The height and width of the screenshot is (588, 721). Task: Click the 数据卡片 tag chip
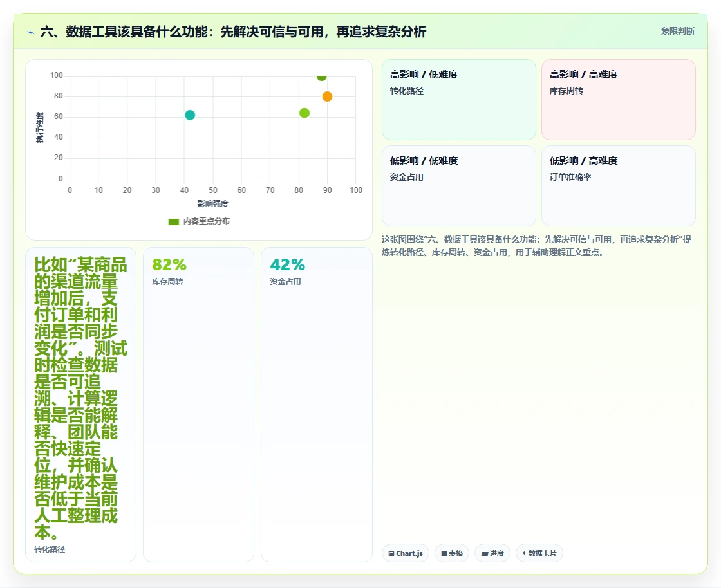pos(539,553)
